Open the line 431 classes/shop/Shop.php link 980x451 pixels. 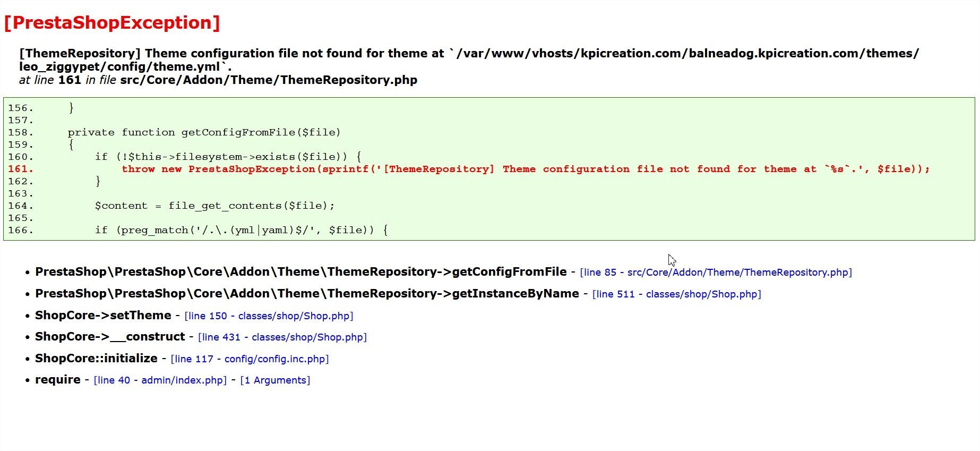coord(282,337)
